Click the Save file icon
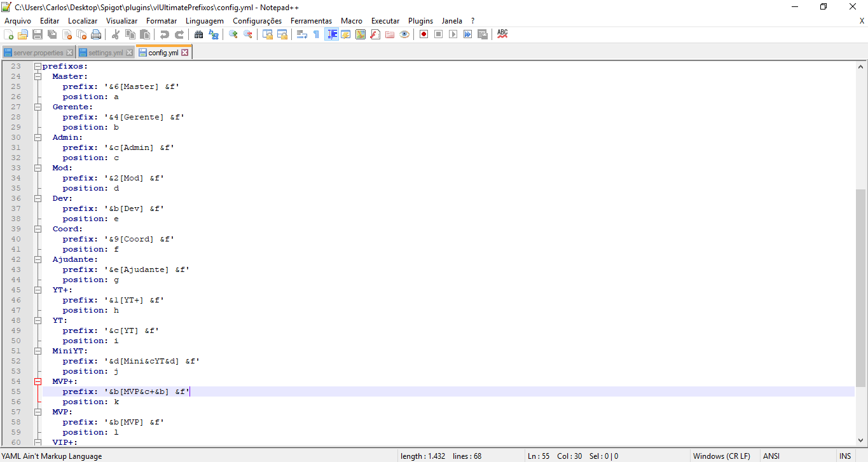This screenshot has height=462, width=868. click(x=38, y=34)
